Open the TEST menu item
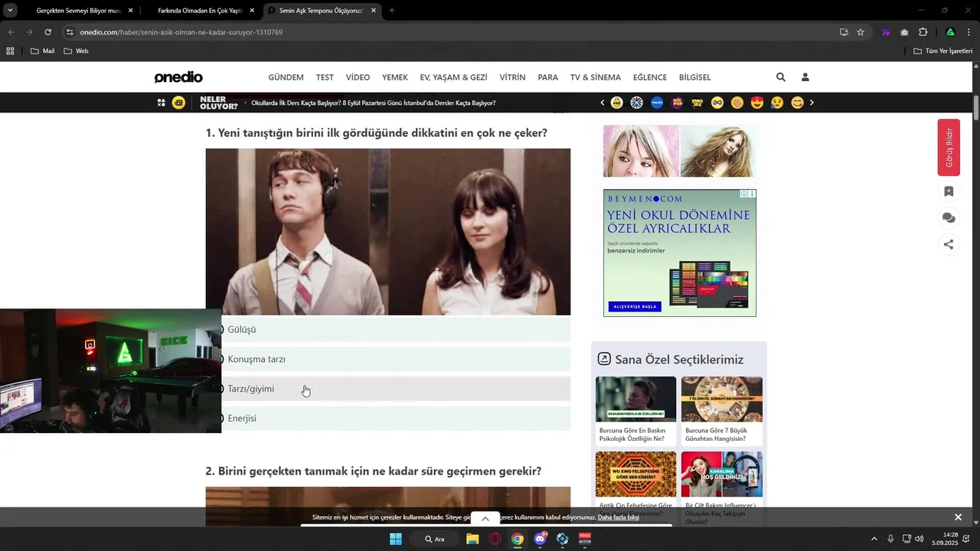This screenshot has width=980, height=551. (x=325, y=77)
